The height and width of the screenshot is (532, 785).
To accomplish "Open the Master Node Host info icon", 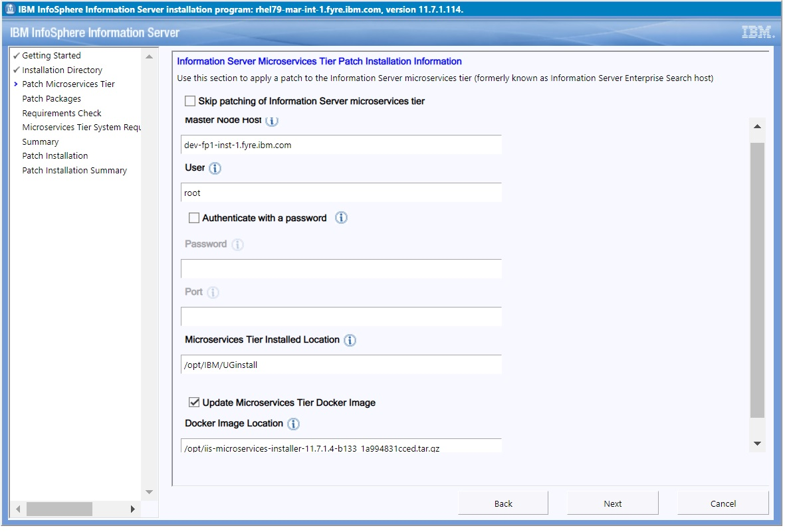I will point(273,121).
